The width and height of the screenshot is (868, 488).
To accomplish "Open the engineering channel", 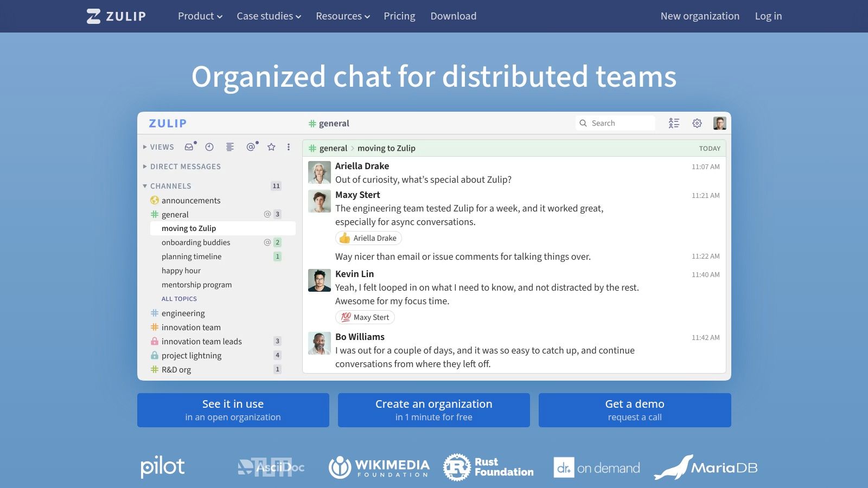I will (x=183, y=313).
